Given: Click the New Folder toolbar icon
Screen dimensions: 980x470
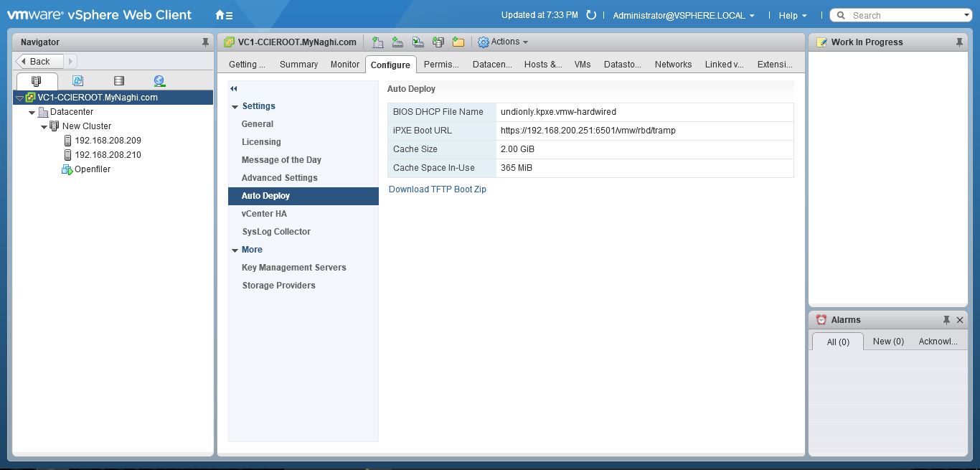Looking at the screenshot, I should 458,42.
